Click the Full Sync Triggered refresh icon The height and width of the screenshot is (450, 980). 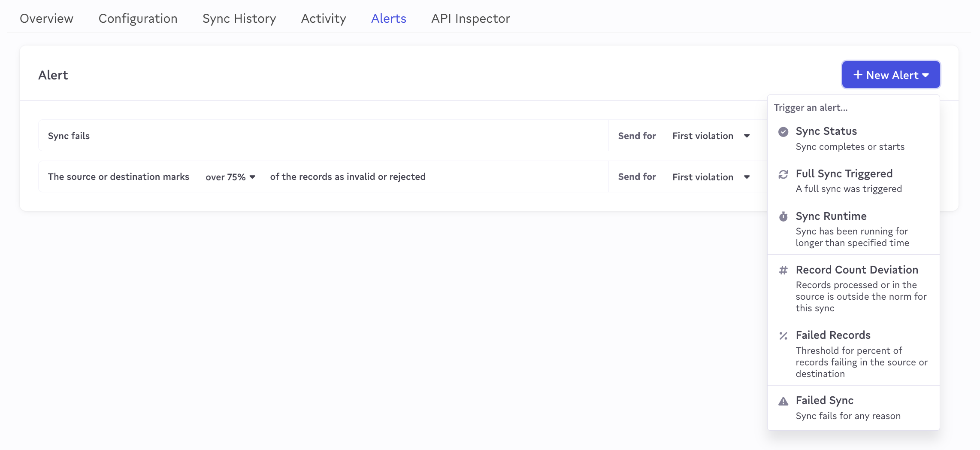pyautogui.click(x=783, y=174)
